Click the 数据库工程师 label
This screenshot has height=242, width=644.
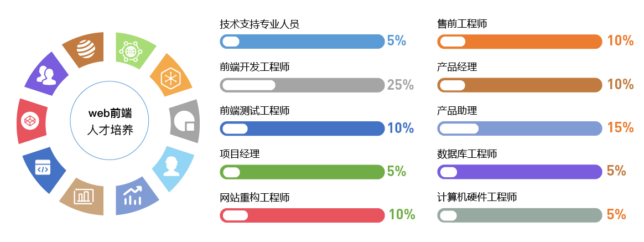(x=467, y=154)
